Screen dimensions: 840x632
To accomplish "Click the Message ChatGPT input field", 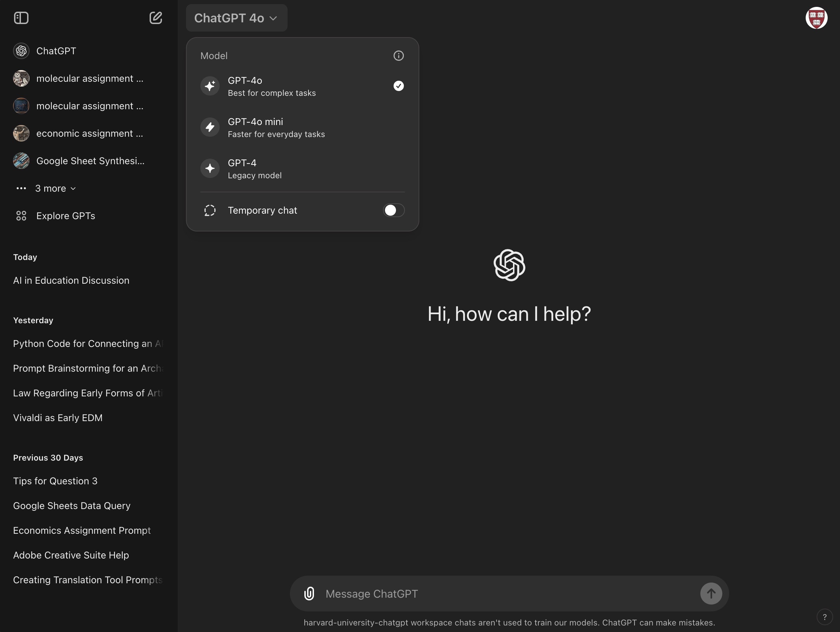I will (509, 594).
